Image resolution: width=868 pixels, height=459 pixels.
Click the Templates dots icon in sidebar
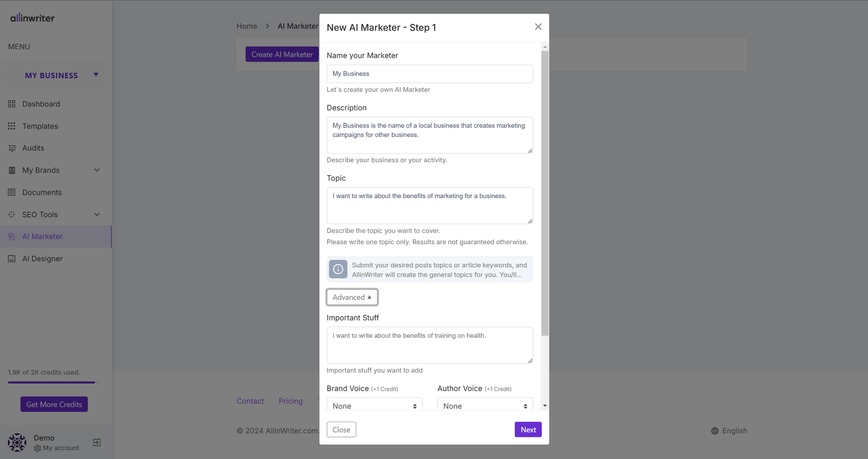tap(12, 126)
